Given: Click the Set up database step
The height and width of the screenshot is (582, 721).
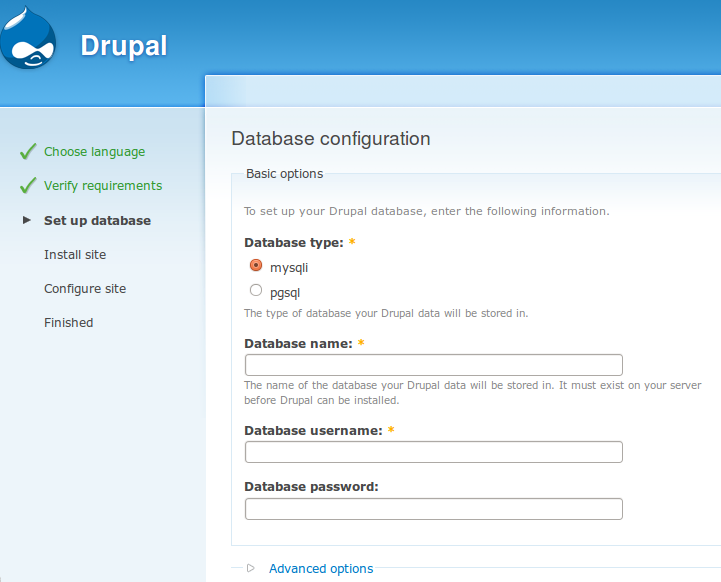Looking at the screenshot, I should pyautogui.click(x=97, y=220).
